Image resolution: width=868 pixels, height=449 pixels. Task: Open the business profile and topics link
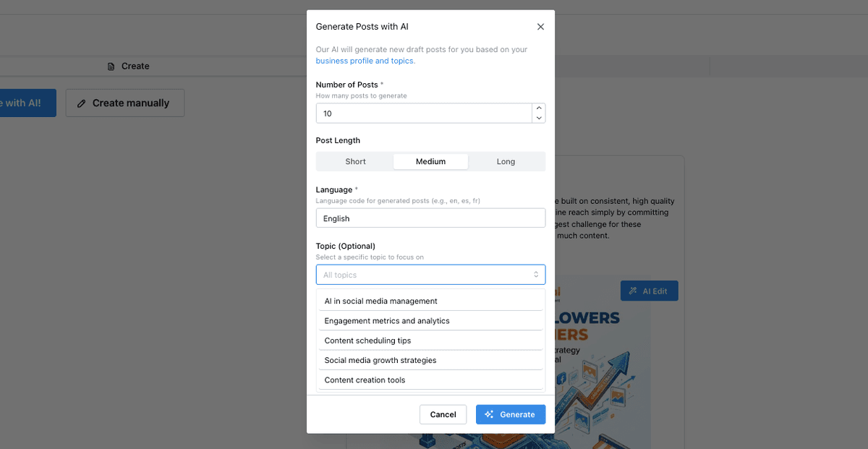[365, 61]
